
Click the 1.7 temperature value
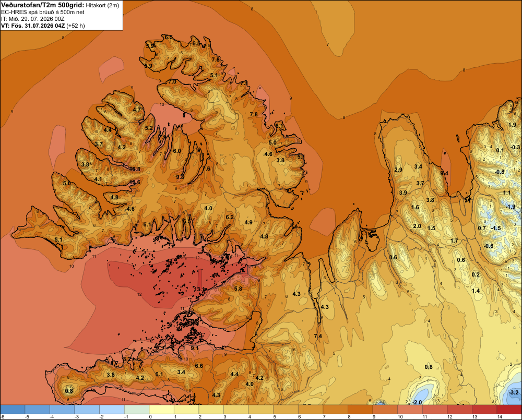coord(454,241)
